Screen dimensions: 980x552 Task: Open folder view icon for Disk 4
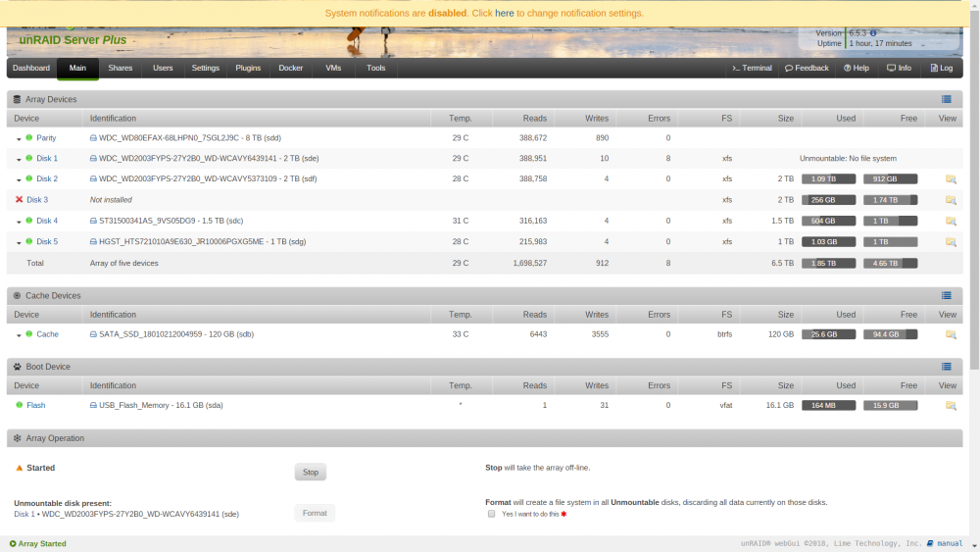[951, 222]
